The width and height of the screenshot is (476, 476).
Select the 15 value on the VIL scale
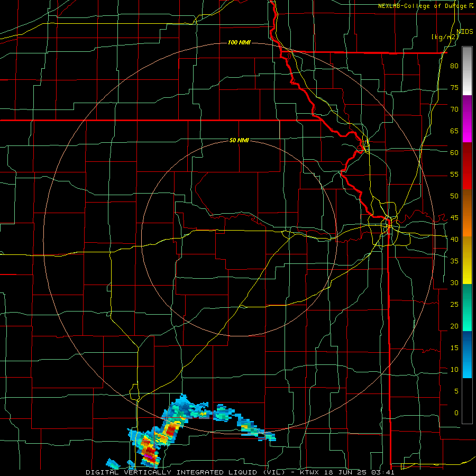click(454, 347)
